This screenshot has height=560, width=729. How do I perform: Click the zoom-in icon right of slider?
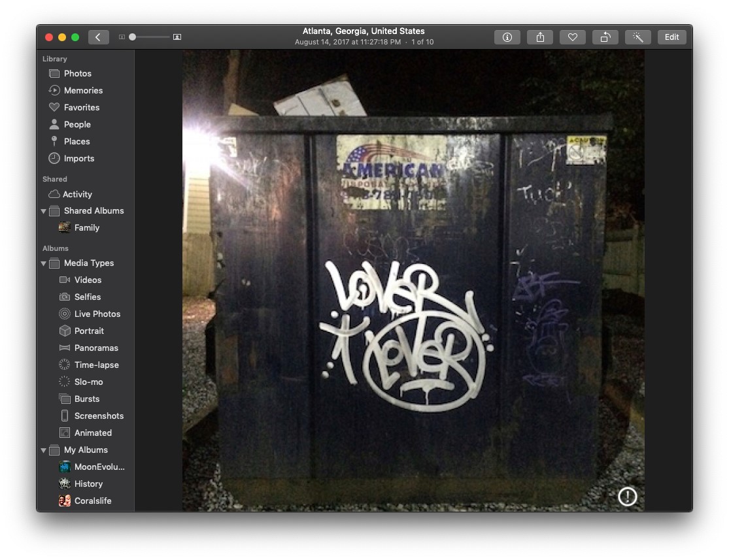tap(177, 37)
